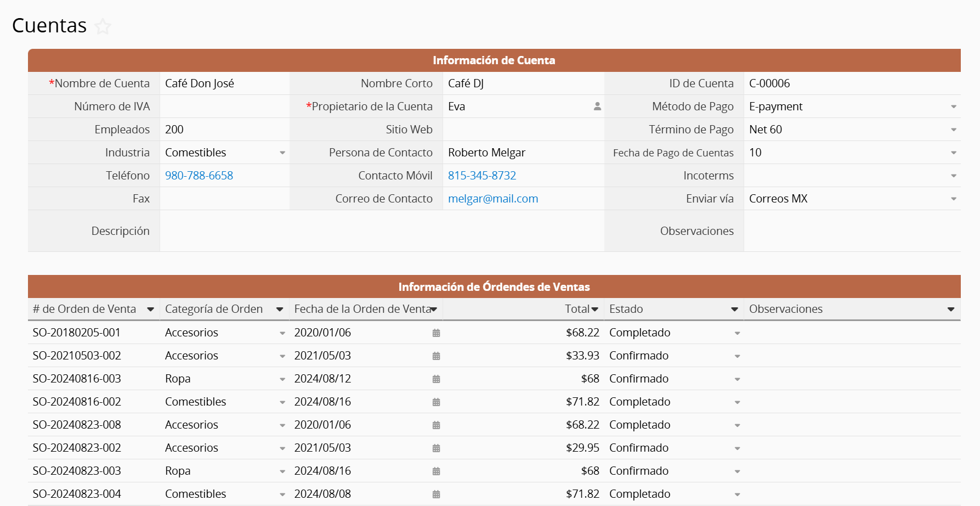The image size is (980, 506).
Task: Open user picker icon in Propietario de la Cuenta
Action: click(x=597, y=106)
